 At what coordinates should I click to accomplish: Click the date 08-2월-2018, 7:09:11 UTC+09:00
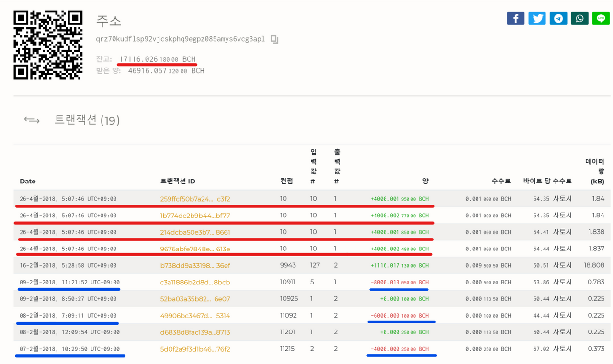coord(68,316)
